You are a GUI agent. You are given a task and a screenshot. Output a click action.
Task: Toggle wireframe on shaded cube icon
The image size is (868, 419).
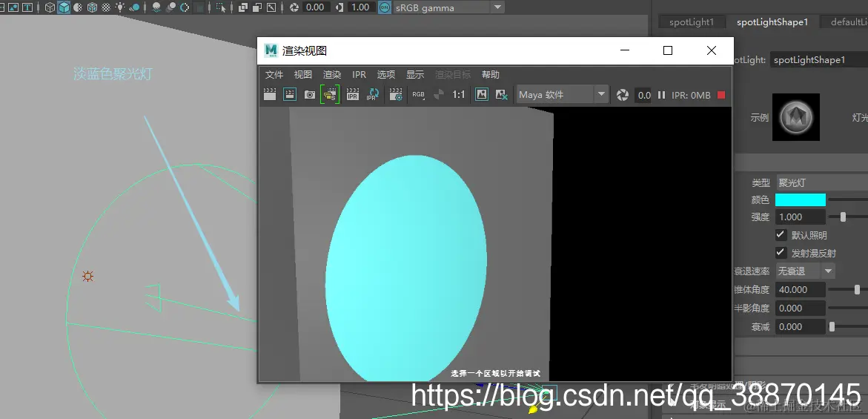[x=92, y=7]
